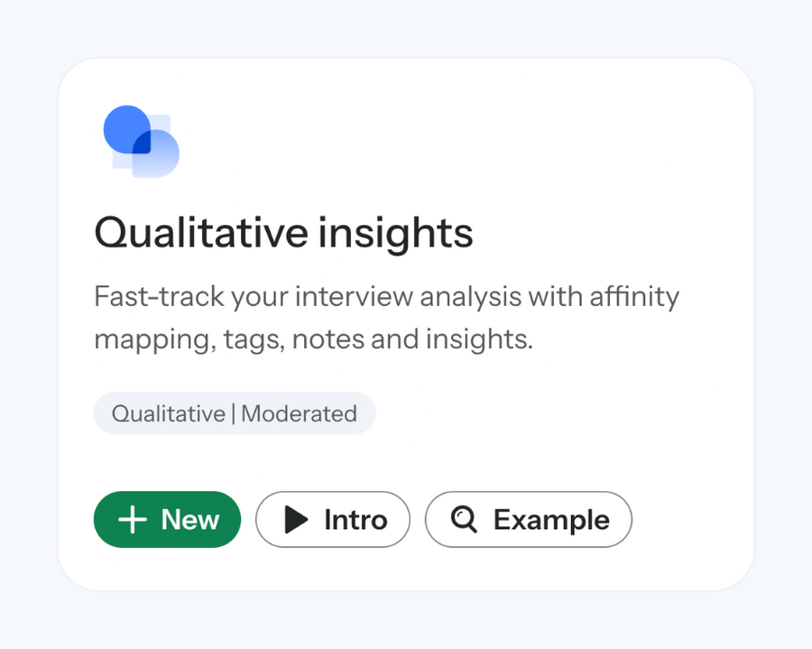Open the Intro video button
This screenshot has width=812, height=649.
point(332,520)
